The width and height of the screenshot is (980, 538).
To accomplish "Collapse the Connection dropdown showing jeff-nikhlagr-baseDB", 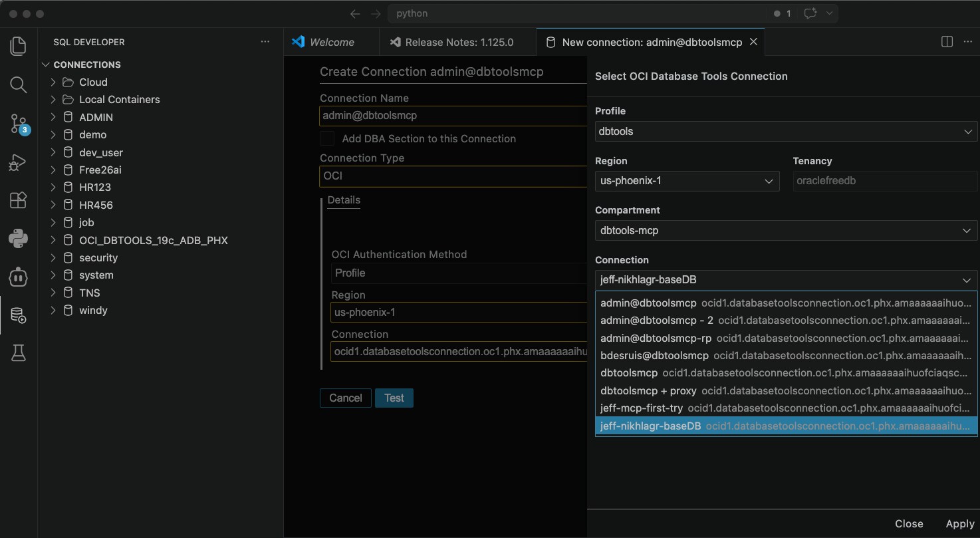I will tap(786, 280).
